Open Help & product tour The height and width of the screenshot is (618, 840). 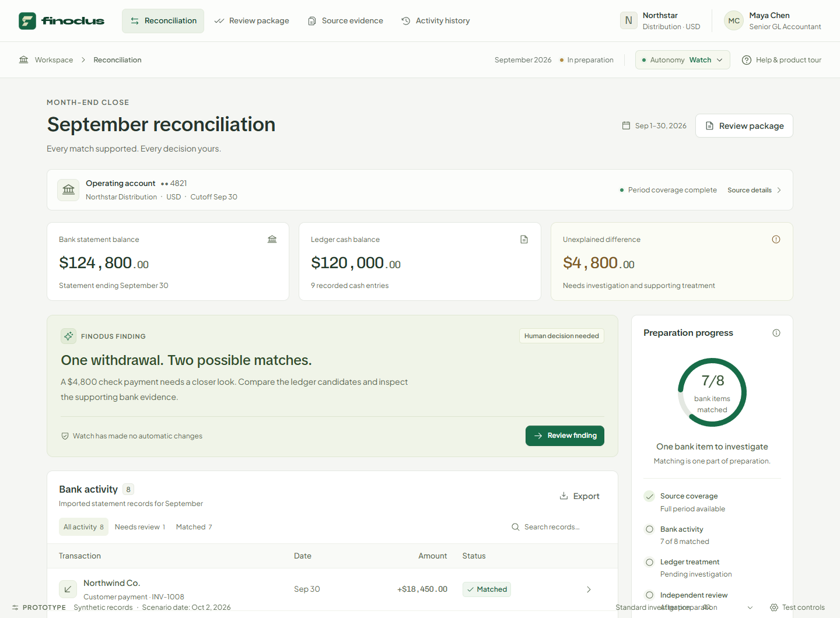(x=782, y=60)
